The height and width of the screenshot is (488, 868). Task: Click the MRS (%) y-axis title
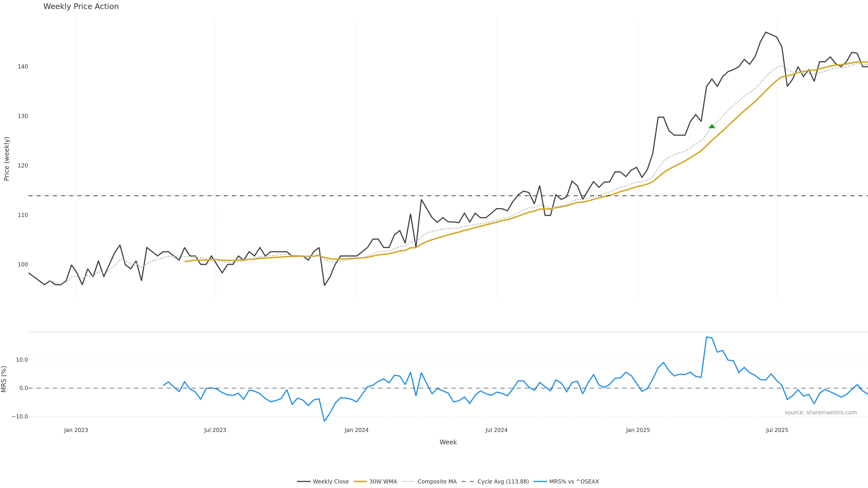click(4, 379)
